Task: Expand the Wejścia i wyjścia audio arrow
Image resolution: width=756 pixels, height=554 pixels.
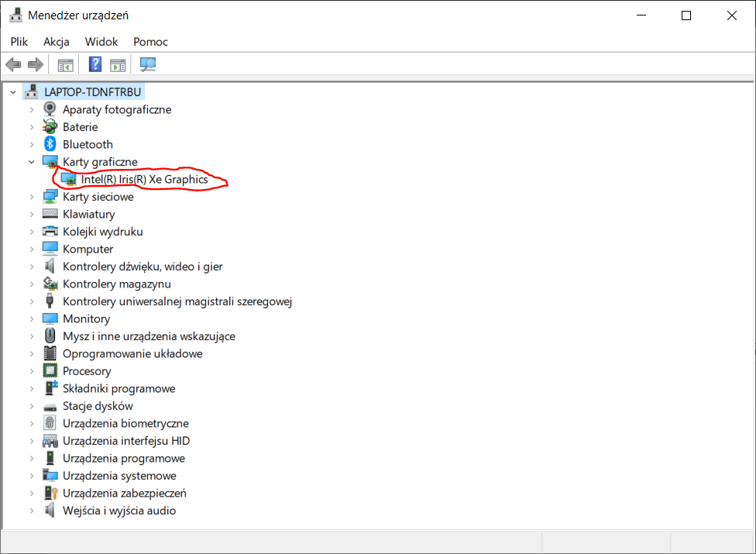Action: pyautogui.click(x=31, y=511)
